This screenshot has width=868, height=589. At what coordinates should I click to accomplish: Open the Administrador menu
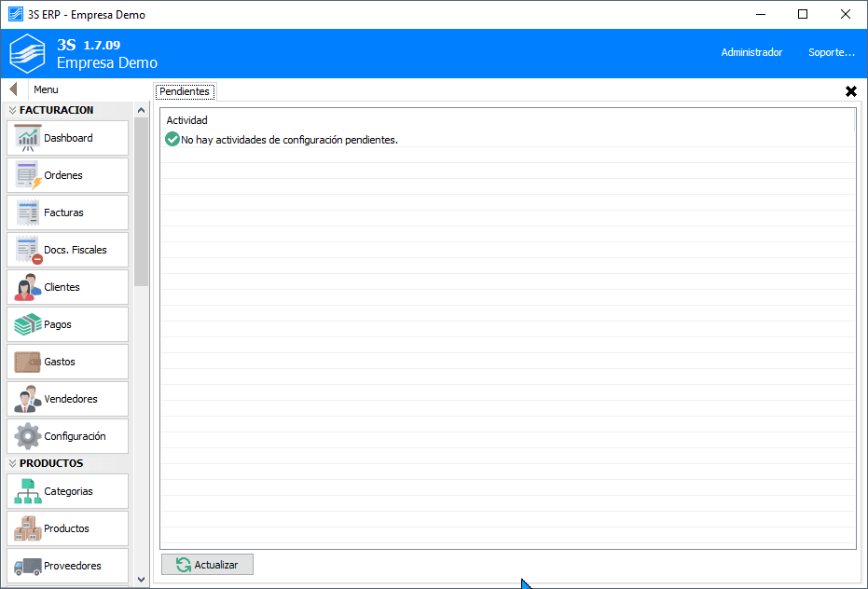tap(751, 52)
